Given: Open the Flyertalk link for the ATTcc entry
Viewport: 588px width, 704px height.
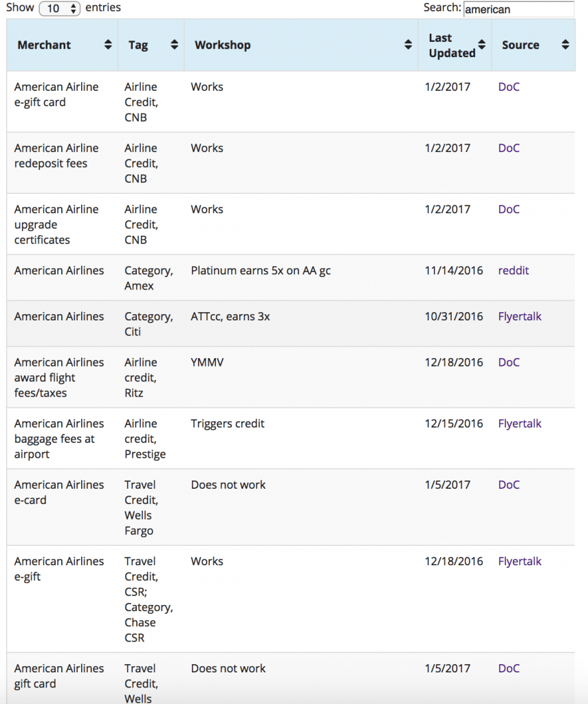Looking at the screenshot, I should (520, 316).
